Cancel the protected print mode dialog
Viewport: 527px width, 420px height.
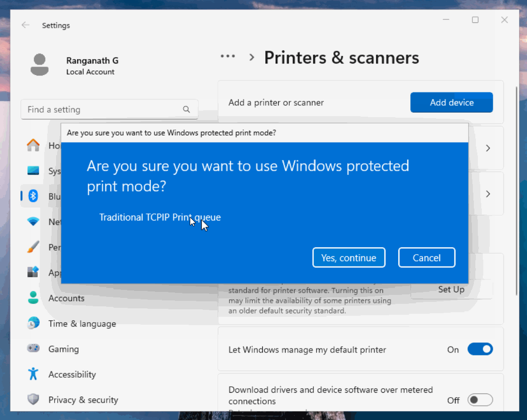427,258
